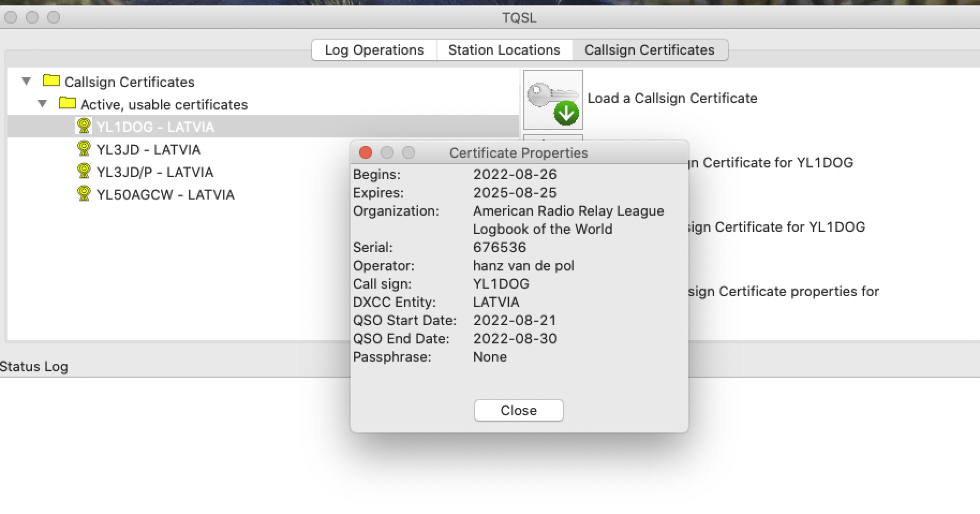
Task: Click the Status Log heading
Action: pos(34,366)
